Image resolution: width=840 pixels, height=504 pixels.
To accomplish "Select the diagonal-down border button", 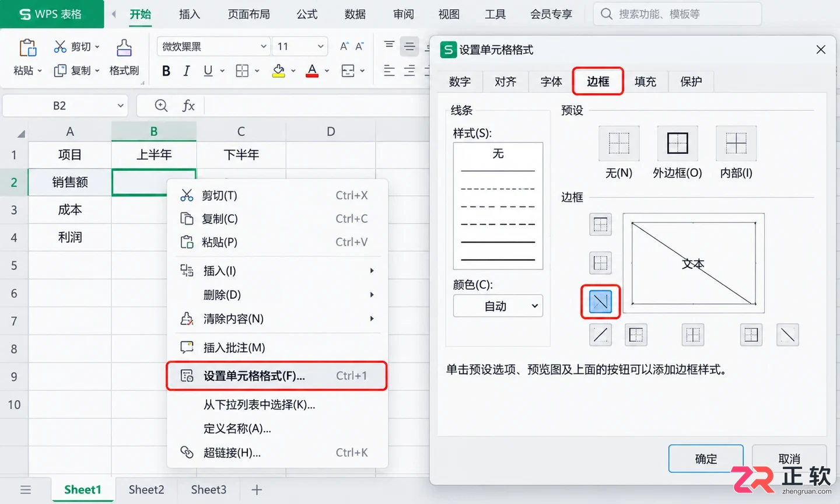I will (600, 302).
